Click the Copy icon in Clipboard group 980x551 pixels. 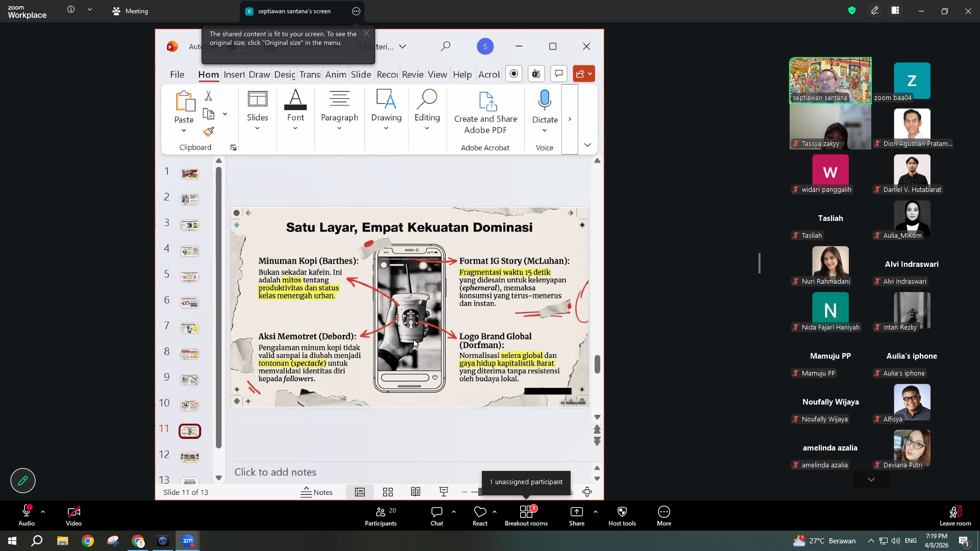pos(209,114)
